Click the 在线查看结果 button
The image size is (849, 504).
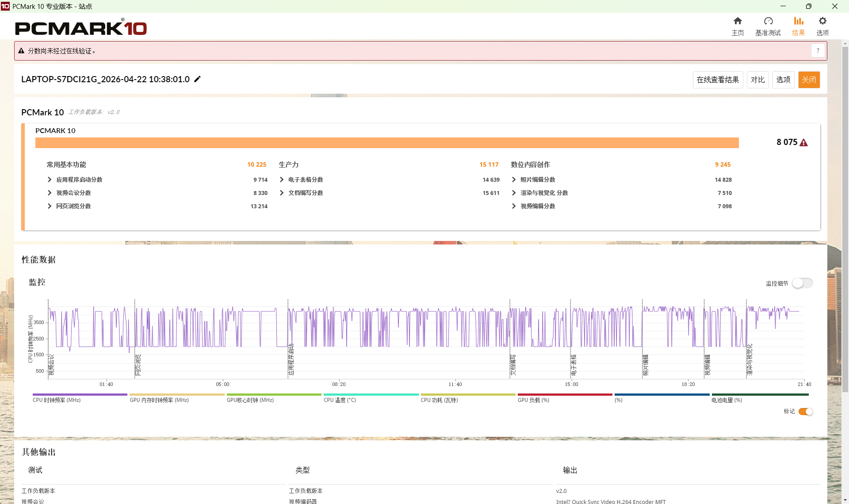718,80
